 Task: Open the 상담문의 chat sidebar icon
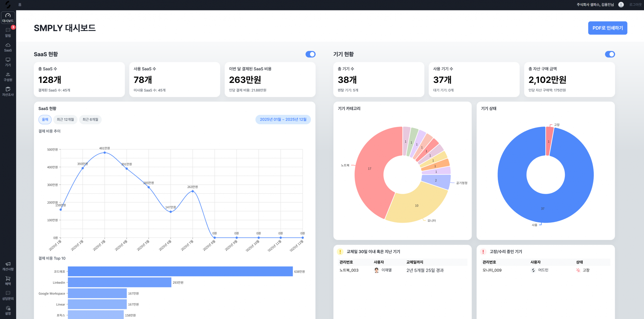pyautogui.click(x=8, y=295)
